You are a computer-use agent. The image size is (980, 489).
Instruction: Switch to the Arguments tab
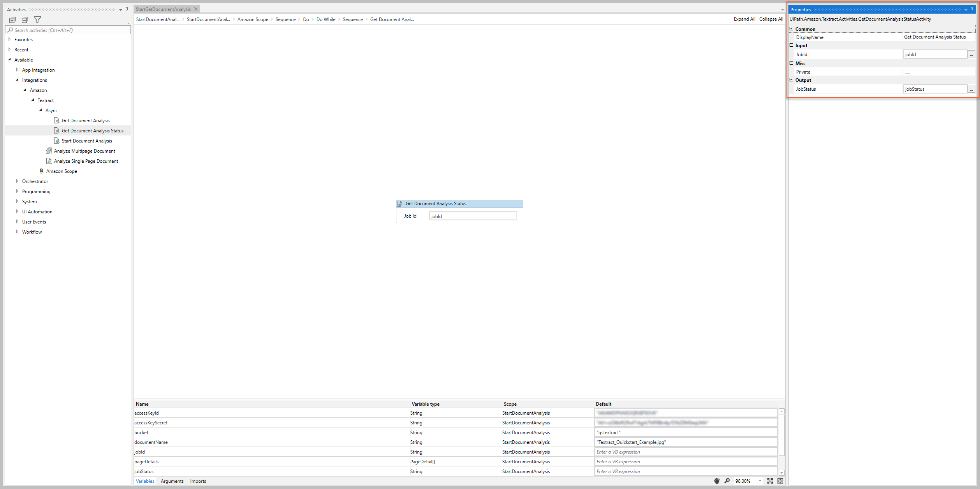coord(172,481)
